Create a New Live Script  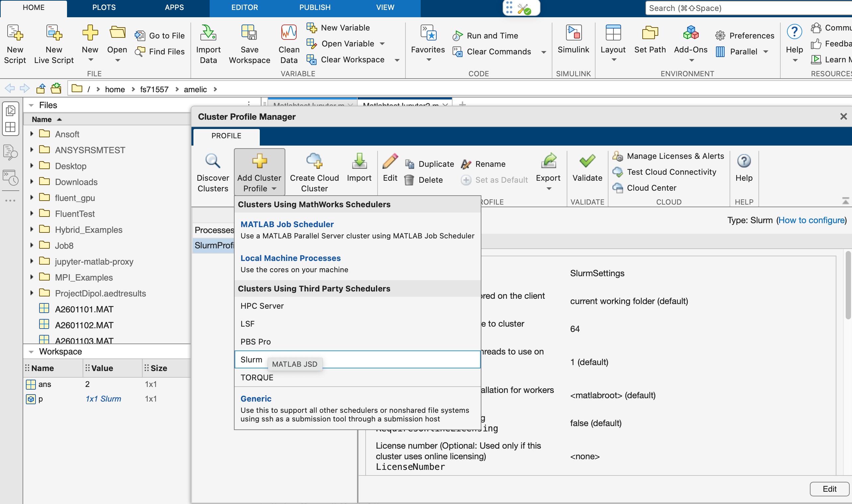tap(54, 44)
